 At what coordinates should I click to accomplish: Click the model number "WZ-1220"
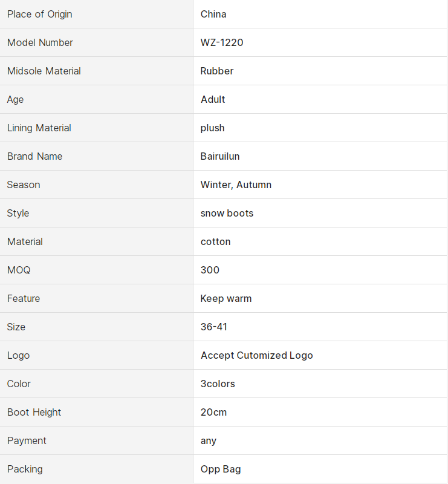coord(222,42)
